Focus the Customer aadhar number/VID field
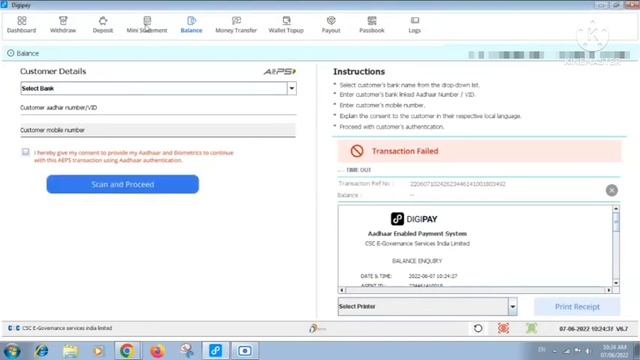640x360 pixels. coord(158,108)
